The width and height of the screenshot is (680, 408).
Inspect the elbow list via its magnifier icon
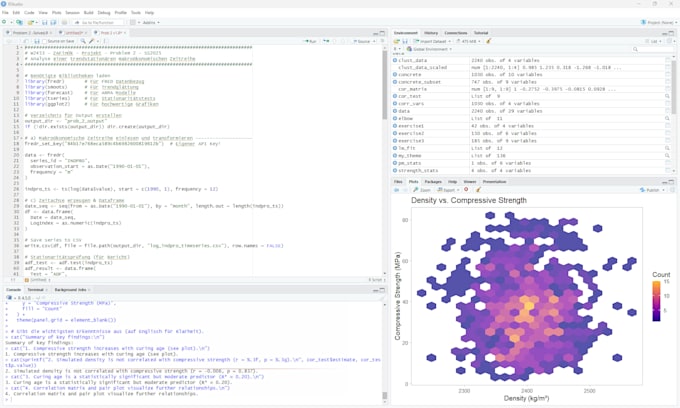(667, 118)
